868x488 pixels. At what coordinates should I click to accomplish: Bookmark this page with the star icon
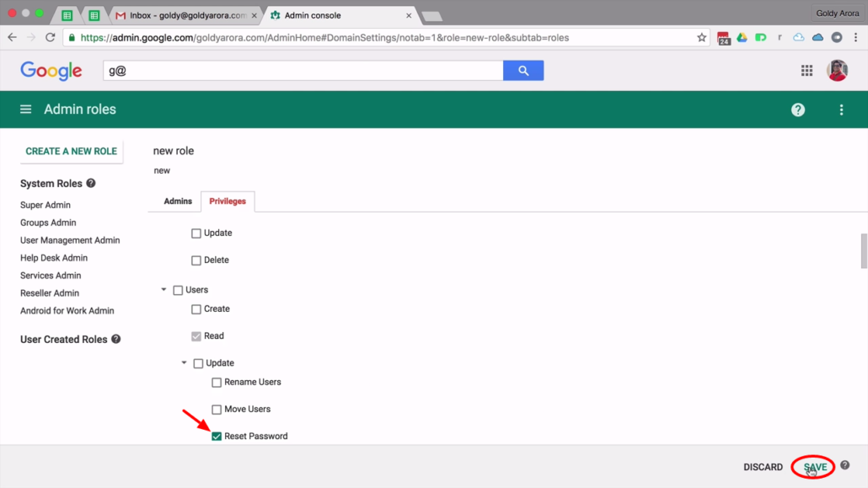click(x=701, y=38)
